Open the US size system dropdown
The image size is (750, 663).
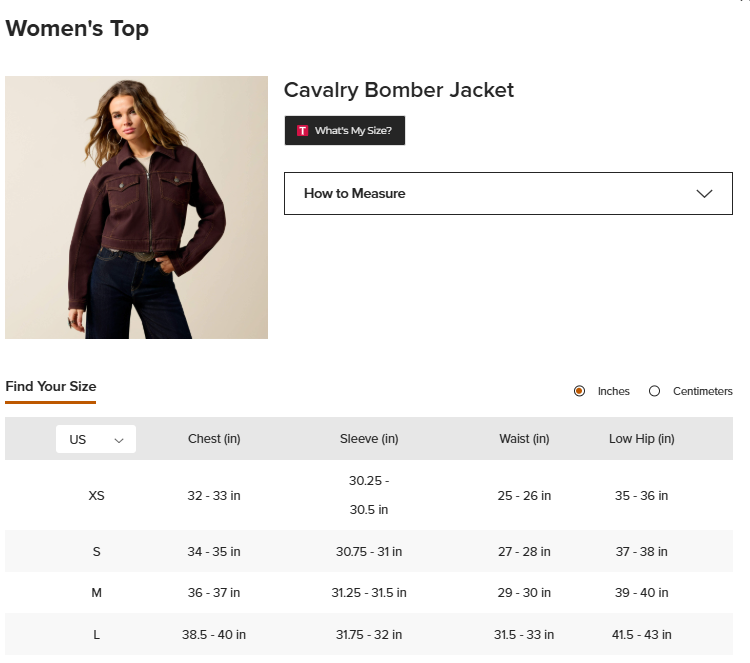(96, 439)
